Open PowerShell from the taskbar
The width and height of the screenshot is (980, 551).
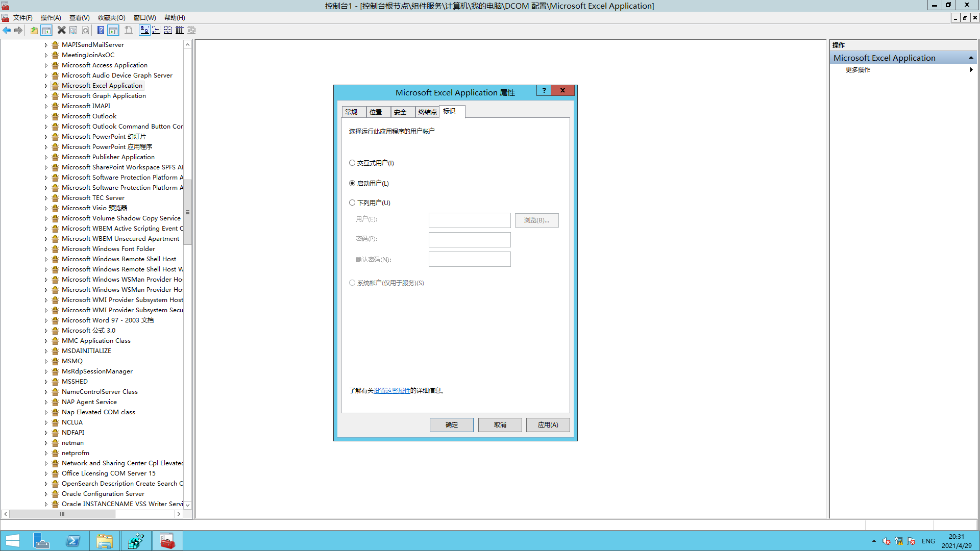pos(73,541)
